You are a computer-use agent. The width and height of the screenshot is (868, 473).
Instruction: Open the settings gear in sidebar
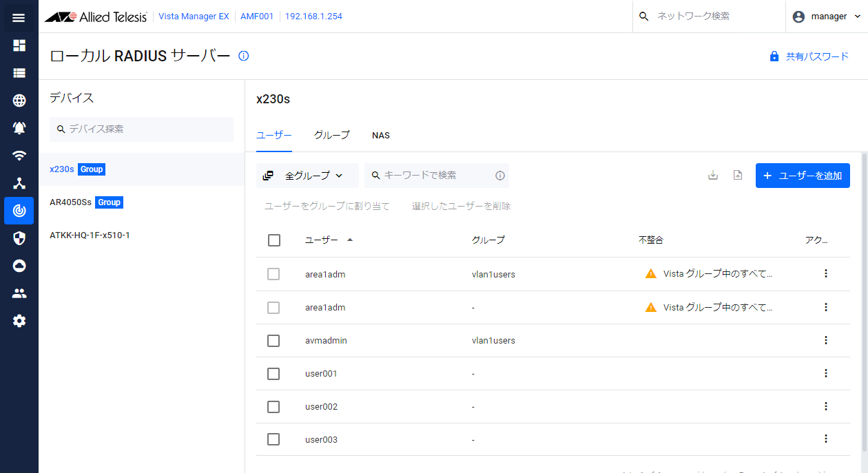(19, 321)
